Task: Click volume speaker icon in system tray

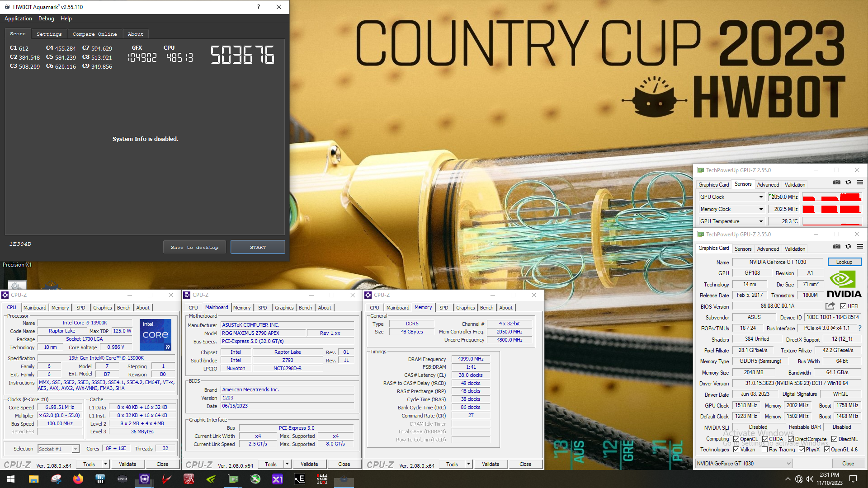Action: click(x=809, y=479)
